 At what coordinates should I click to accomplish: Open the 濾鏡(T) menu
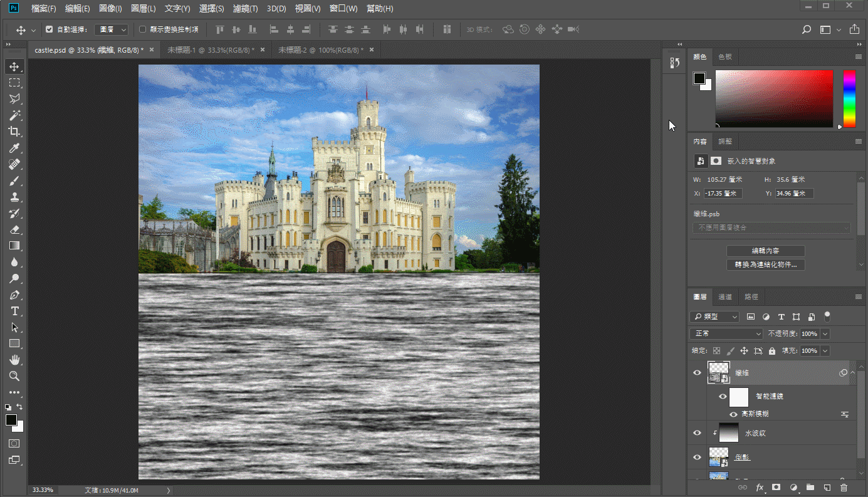[x=245, y=9]
